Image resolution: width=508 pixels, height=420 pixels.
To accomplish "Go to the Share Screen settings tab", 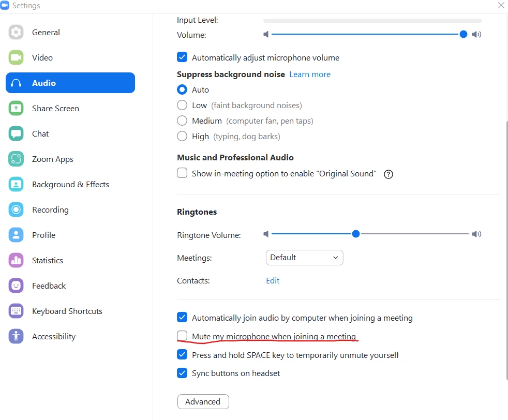I will click(55, 109).
